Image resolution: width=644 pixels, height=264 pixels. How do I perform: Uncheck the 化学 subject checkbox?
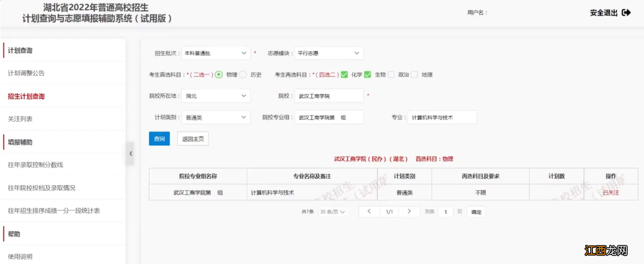click(x=344, y=75)
